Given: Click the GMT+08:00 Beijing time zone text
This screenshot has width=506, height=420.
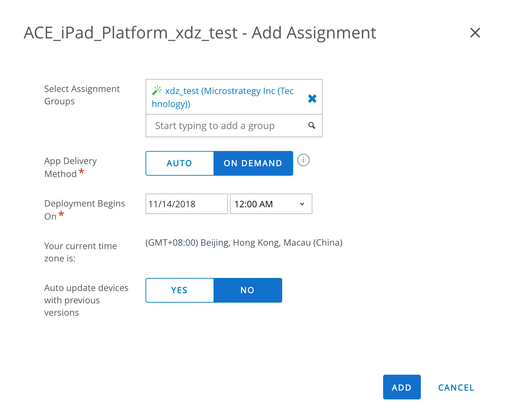Looking at the screenshot, I should 244,243.
